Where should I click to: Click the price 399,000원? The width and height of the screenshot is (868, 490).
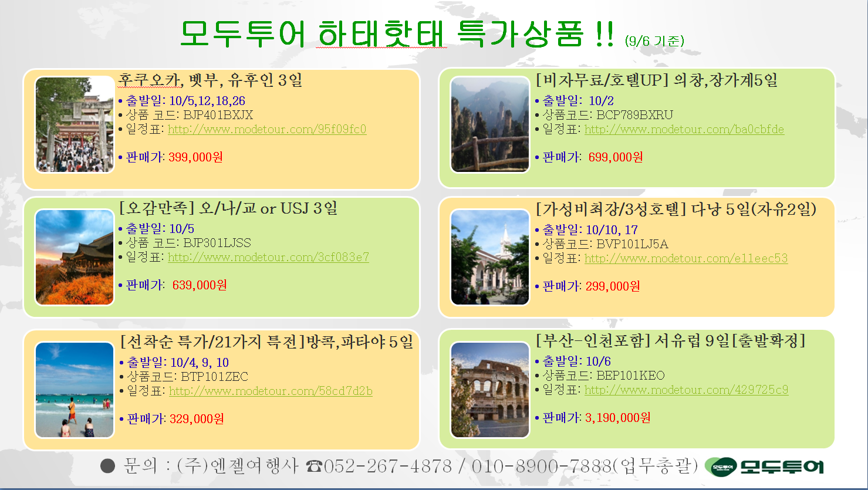(x=196, y=157)
